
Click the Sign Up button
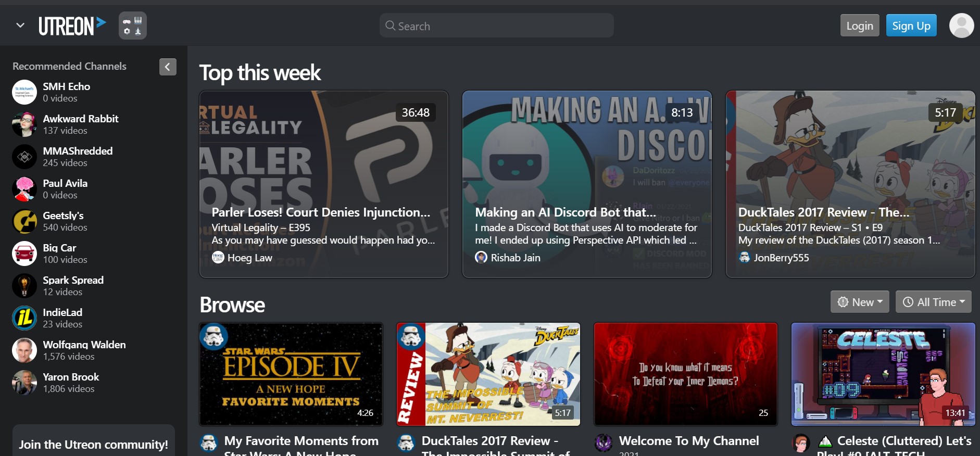click(x=911, y=26)
